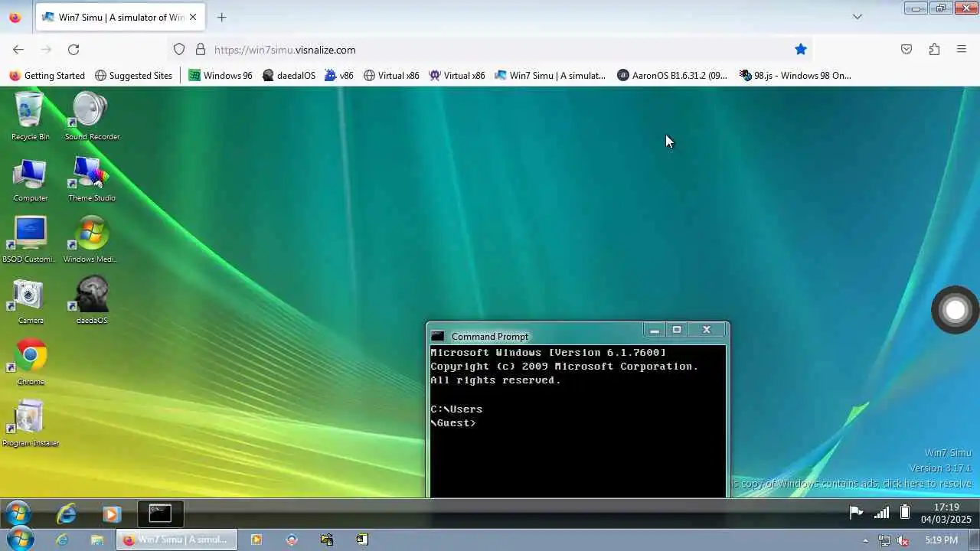Open the AaronOS B1.6.31.2 bookmark
This screenshot has width=980, height=551.
pyautogui.click(x=672, y=75)
